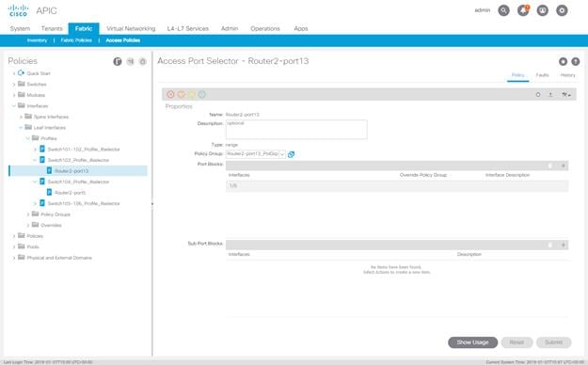Screen dimensions: 588x365
Task: Expand Switch105-106 profile node
Action: tap(35, 204)
